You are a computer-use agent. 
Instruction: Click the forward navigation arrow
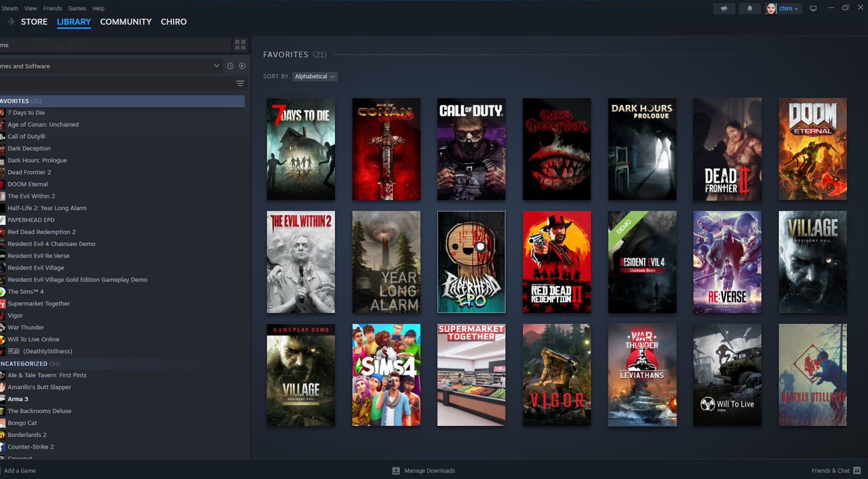11,22
